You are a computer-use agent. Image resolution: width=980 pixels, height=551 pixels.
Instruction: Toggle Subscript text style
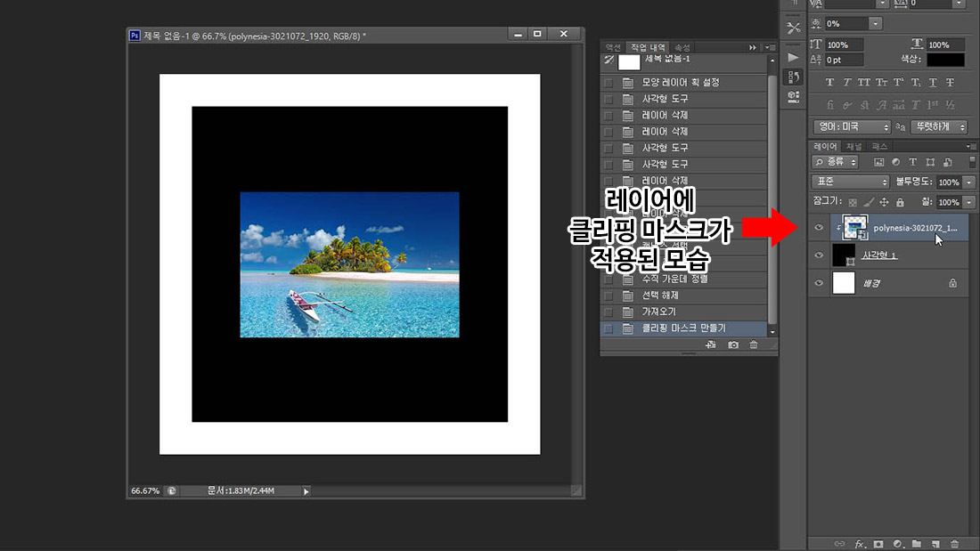916,82
